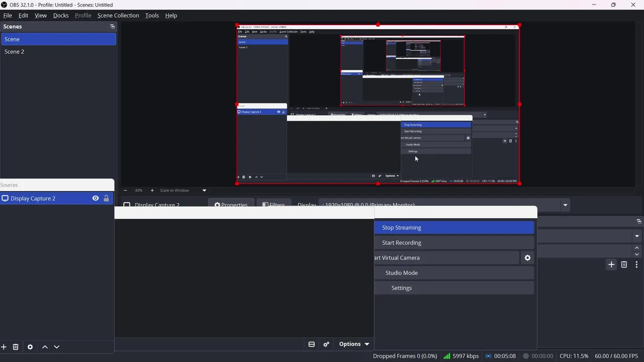Click the Scenes dock title
The width and height of the screenshot is (644, 362).
tap(13, 27)
